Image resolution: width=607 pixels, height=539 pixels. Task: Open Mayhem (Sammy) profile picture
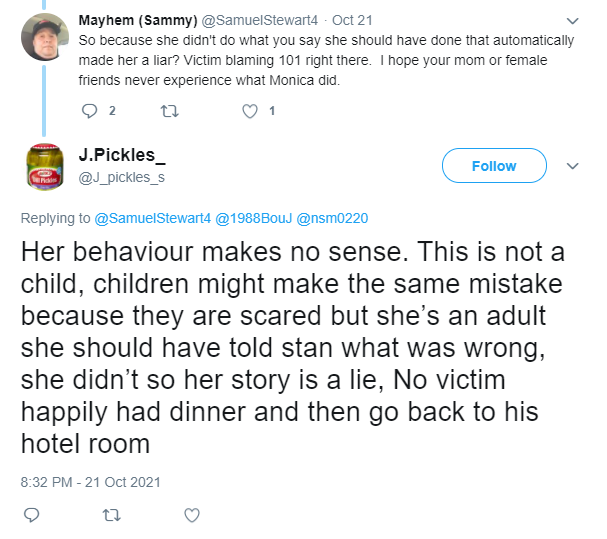coord(45,37)
